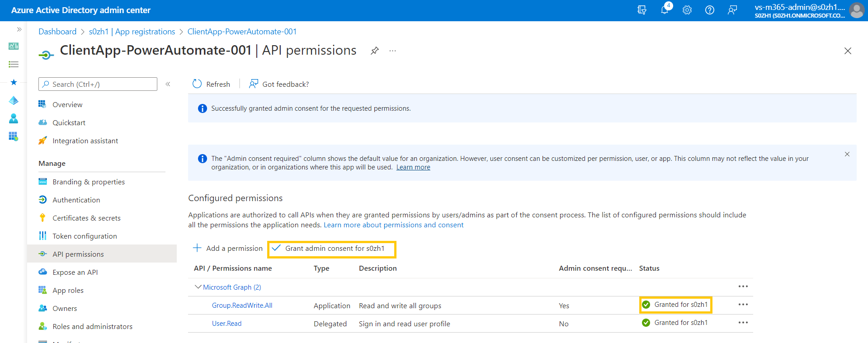Screen dimensions: 868x343
Task: Open Enterprise applications icon in left rail
Action: pyautogui.click(x=14, y=136)
